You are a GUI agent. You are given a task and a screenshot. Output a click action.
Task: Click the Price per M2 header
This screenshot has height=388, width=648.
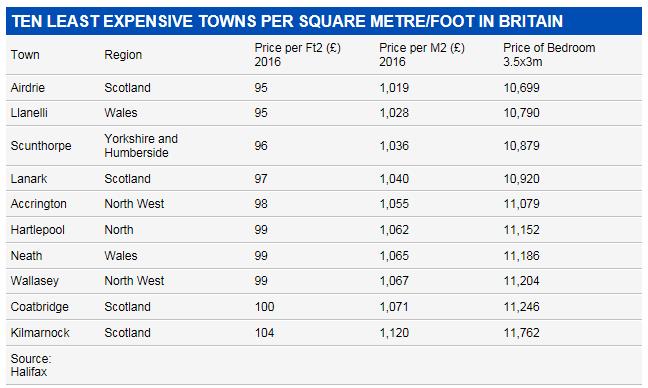[422, 55]
